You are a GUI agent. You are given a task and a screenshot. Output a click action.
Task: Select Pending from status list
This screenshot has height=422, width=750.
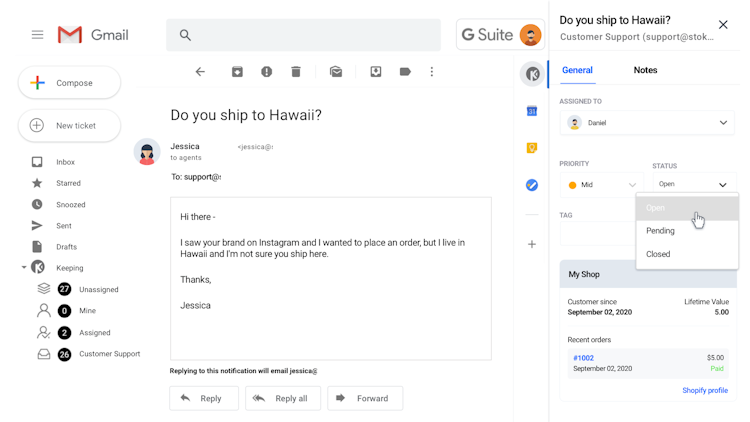point(661,231)
